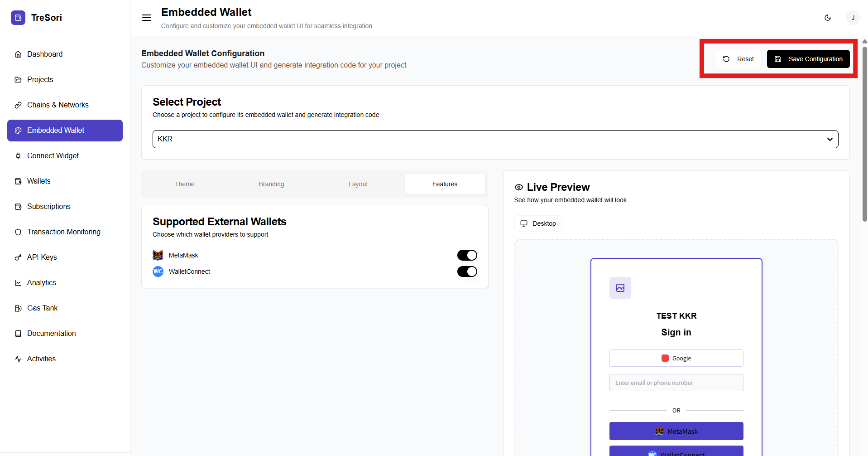Click the Dashboard home icon in sidebar
Viewport: 868px width, 456px height.
click(x=18, y=54)
